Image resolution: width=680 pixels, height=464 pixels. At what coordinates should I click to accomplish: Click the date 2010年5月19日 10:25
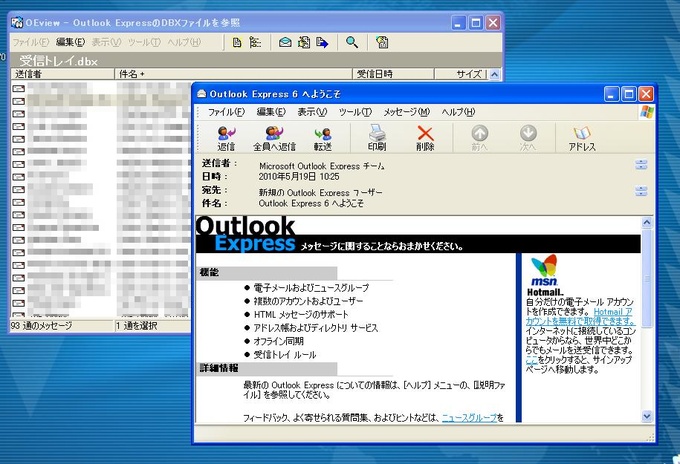click(299, 176)
